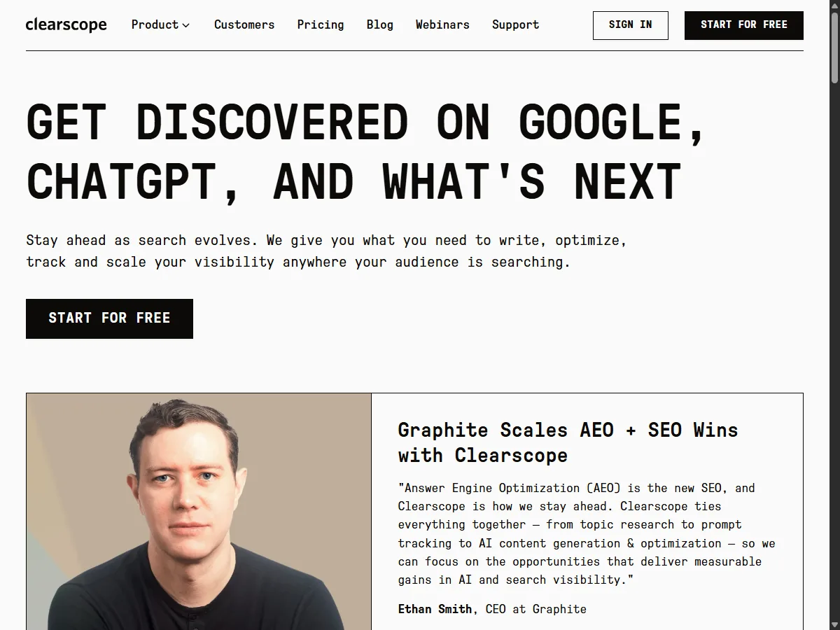Visit the Webinars page
This screenshot has width=840, height=630.
442,24
